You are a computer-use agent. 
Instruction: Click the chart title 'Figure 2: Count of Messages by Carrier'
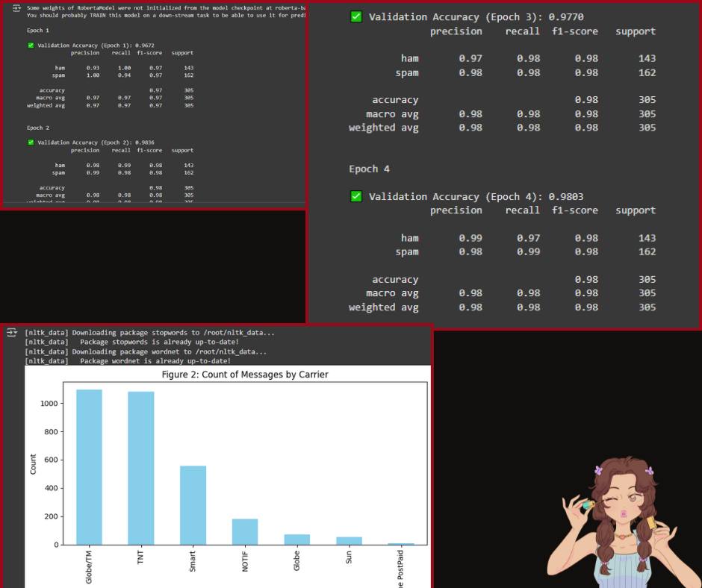point(245,375)
